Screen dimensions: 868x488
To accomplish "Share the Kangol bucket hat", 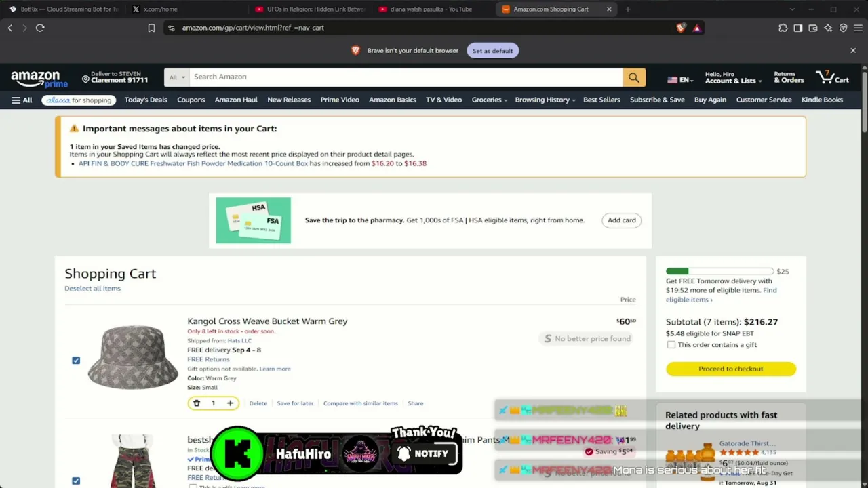I will point(416,404).
